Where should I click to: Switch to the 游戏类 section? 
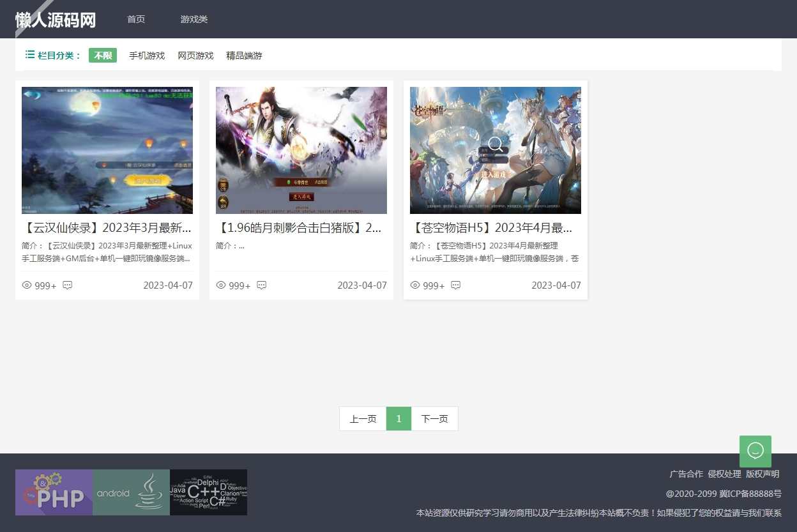click(x=194, y=19)
